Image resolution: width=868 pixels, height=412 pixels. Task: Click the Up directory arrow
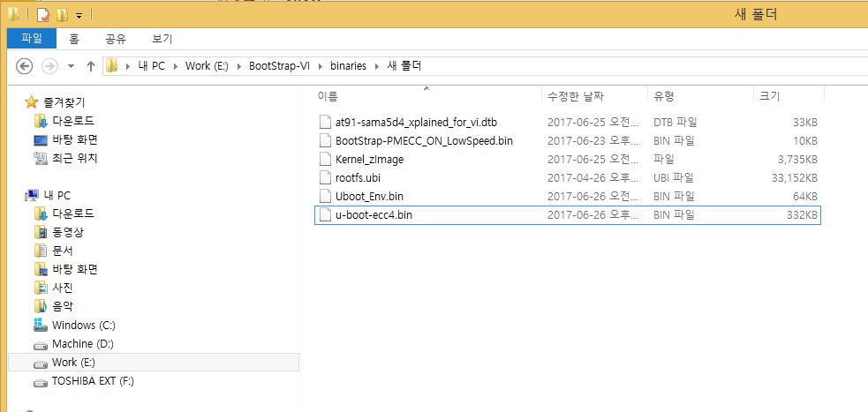pos(90,66)
